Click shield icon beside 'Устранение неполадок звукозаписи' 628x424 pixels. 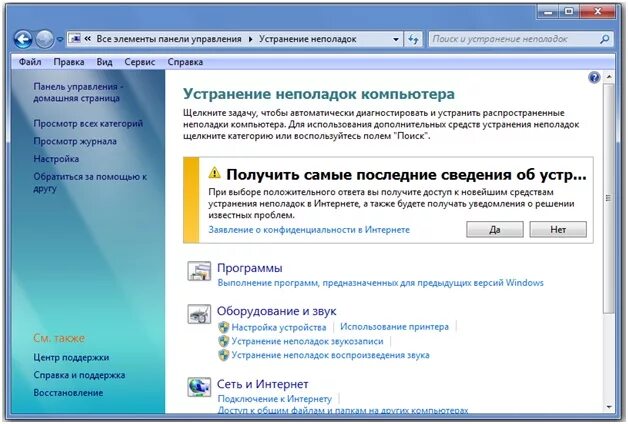pyautogui.click(x=223, y=341)
